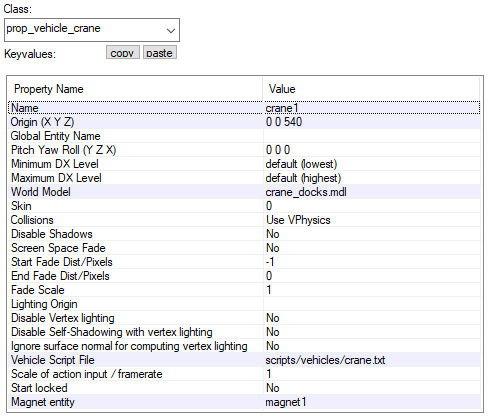Select the Vehicle Script File row
The image size is (491, 420).
(244, 360)
